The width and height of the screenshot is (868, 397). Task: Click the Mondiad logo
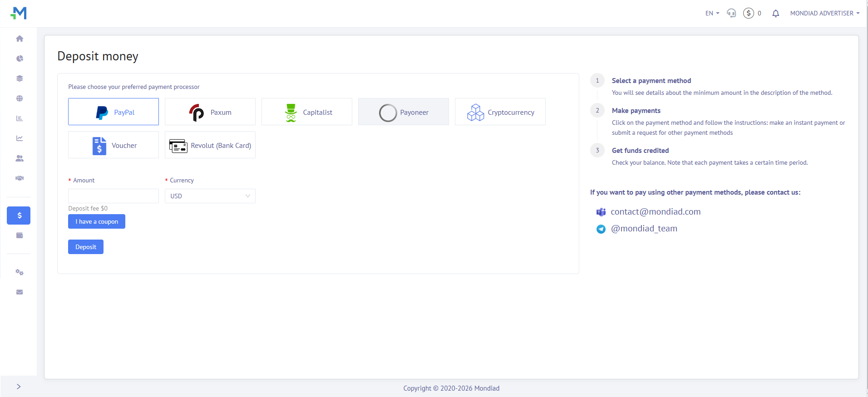19,13
